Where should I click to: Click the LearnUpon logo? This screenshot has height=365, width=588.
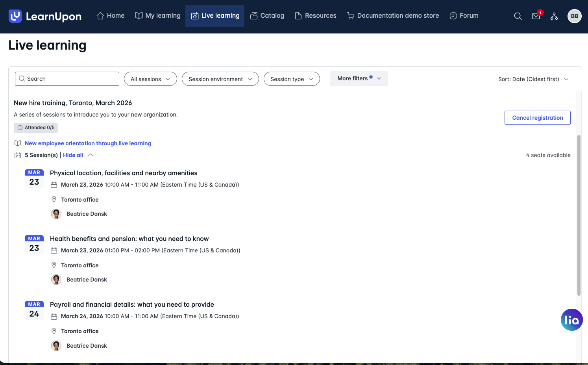point(45,16)
